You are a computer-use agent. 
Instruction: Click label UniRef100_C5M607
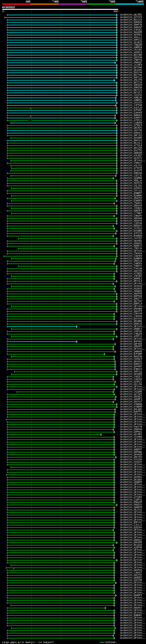(131, 163)
